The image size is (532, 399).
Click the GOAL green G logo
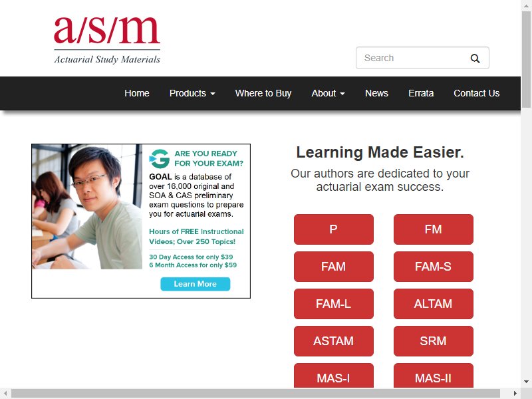(159, 158)
